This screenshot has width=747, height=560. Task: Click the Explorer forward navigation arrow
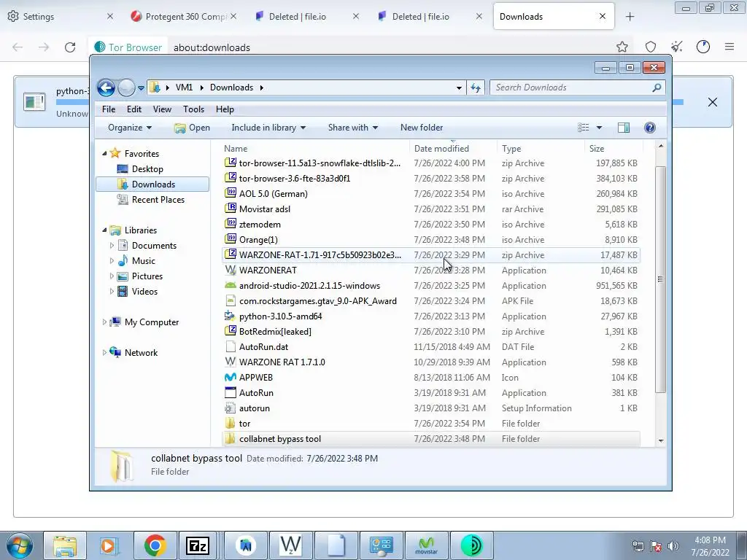126,87
